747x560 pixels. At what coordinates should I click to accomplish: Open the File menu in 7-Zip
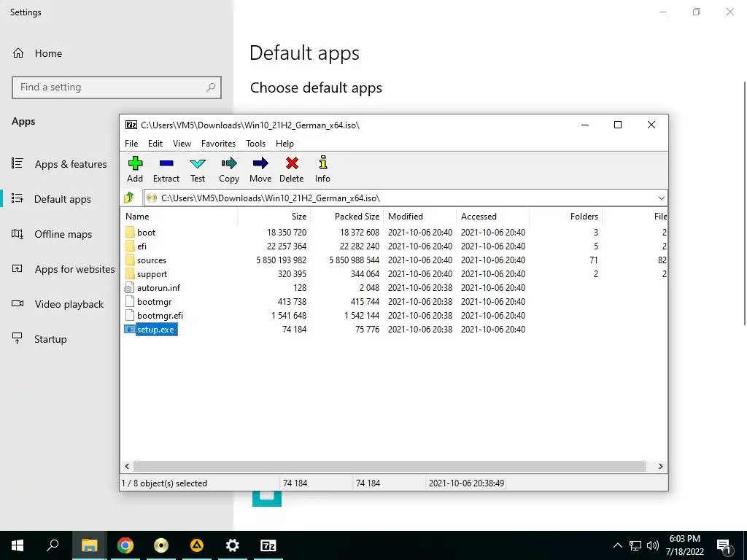click(x=131, y=144)
